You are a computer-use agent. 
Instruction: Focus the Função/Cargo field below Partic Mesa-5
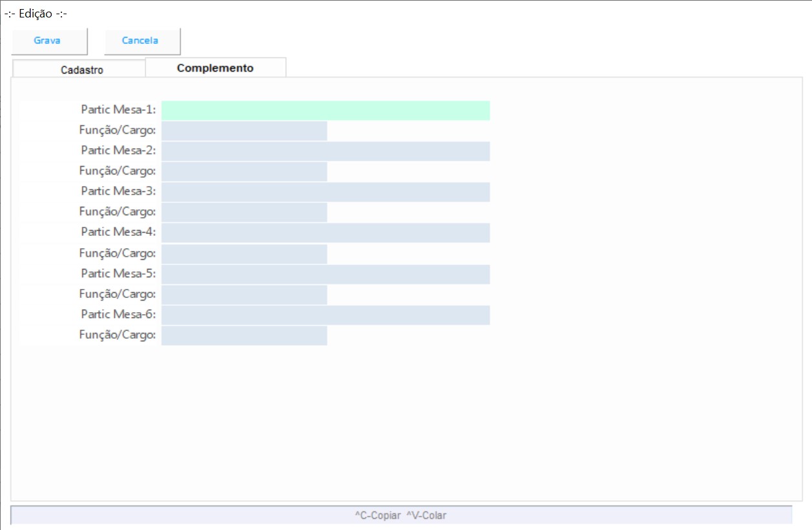(244, 295)
